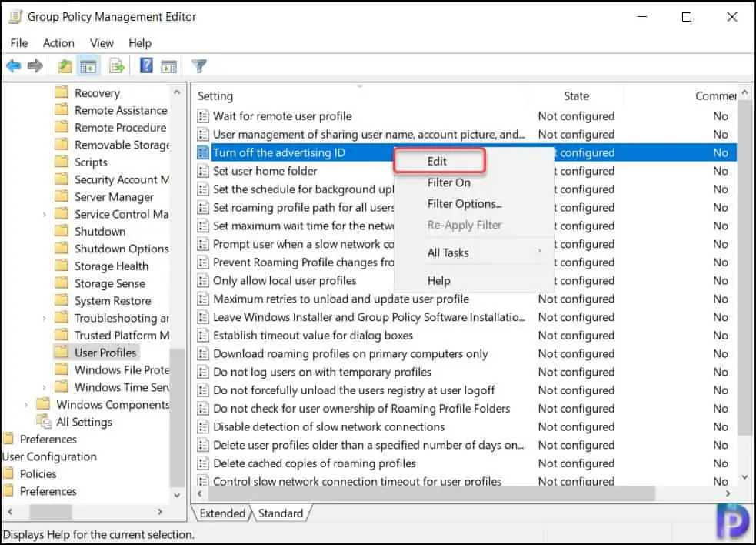Click the folder icon next to Shutdown Options
The image size is (756, 545).
click(x=62, y=248)
